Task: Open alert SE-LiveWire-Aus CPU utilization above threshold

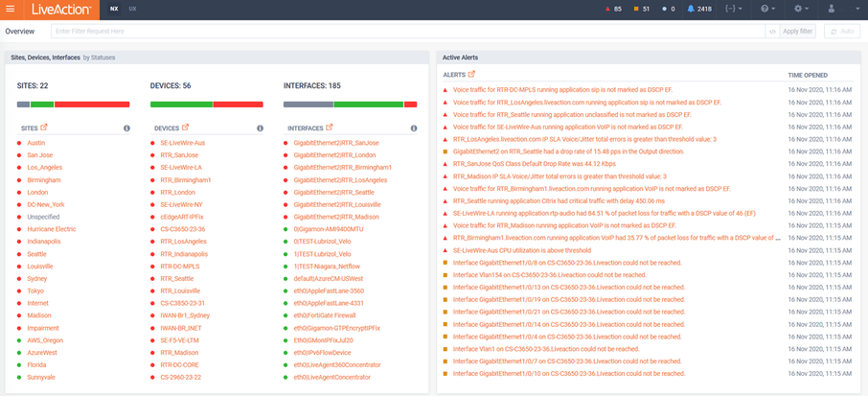Action: (x=522, y=250)
